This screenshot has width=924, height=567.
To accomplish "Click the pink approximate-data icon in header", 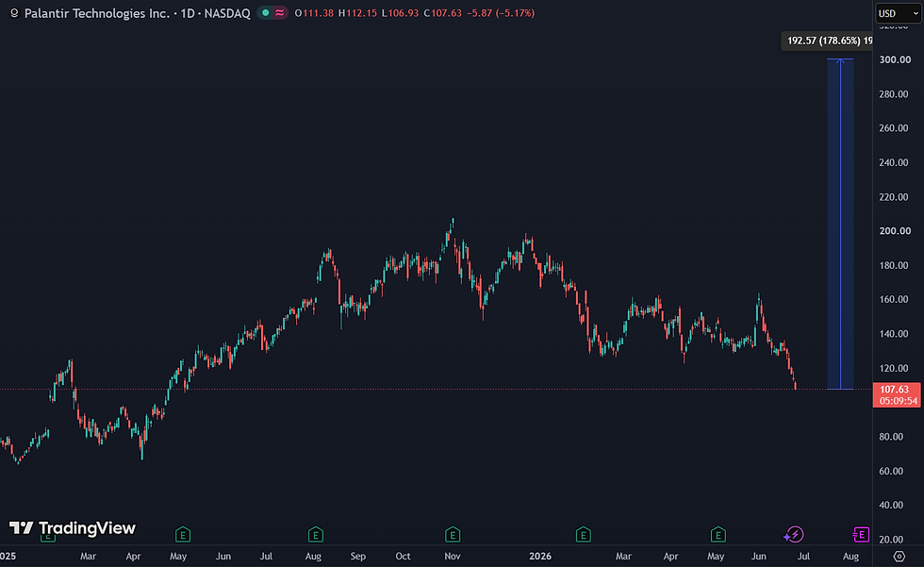I will click(279, 13).
